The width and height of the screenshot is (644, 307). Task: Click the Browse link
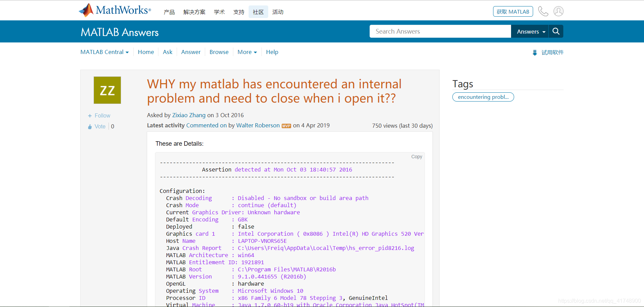[219, 52]
